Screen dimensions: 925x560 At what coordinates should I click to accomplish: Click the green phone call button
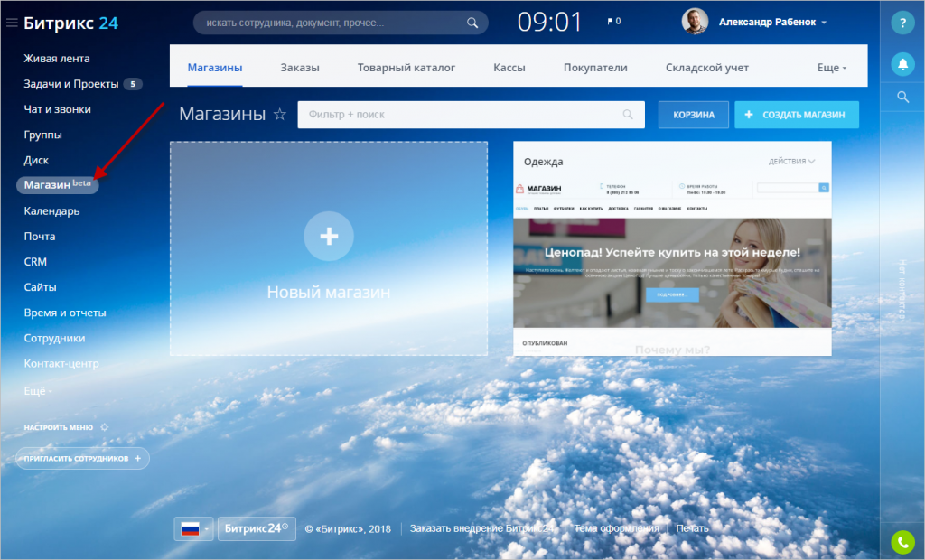pyautogui.click(x=902, y=542)
